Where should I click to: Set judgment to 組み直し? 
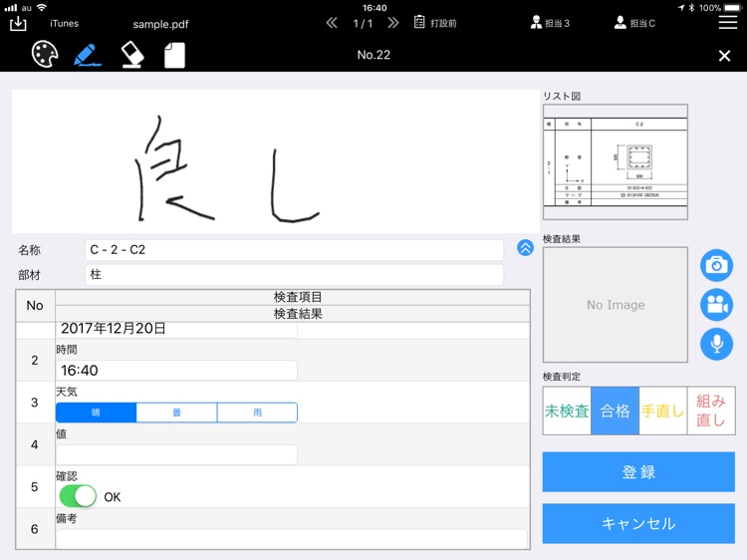[711, 411]
